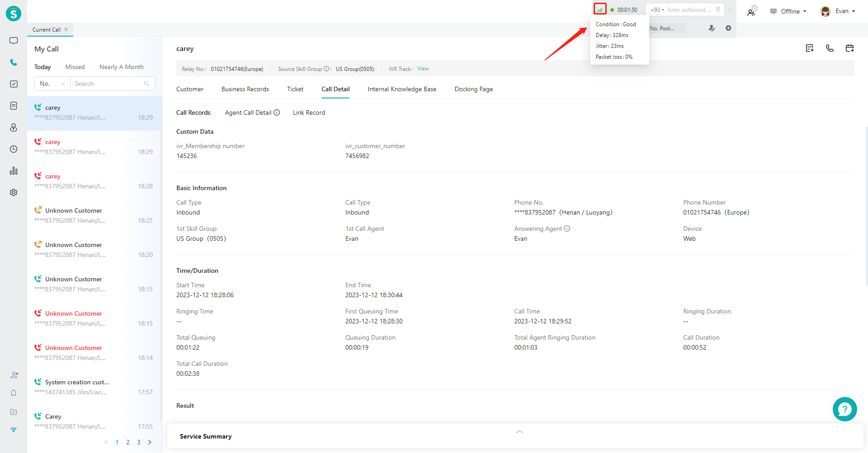Open the checkbox task sidebar icon

14,84
